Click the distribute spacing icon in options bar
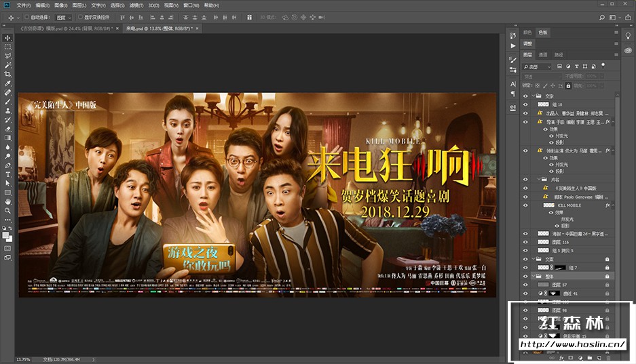Image resolution: width=636 pixels, height=364 pixels. pyautogui.click(x=250, y=18)
